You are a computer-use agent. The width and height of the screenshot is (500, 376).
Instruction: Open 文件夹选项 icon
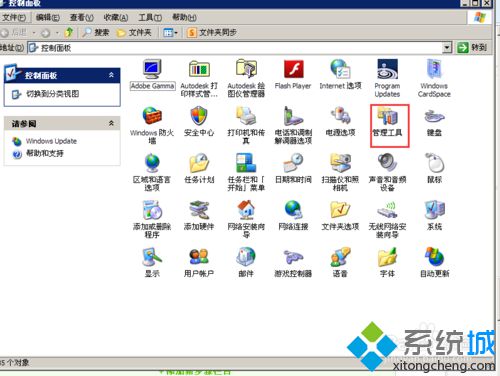(x=340, y=215)
